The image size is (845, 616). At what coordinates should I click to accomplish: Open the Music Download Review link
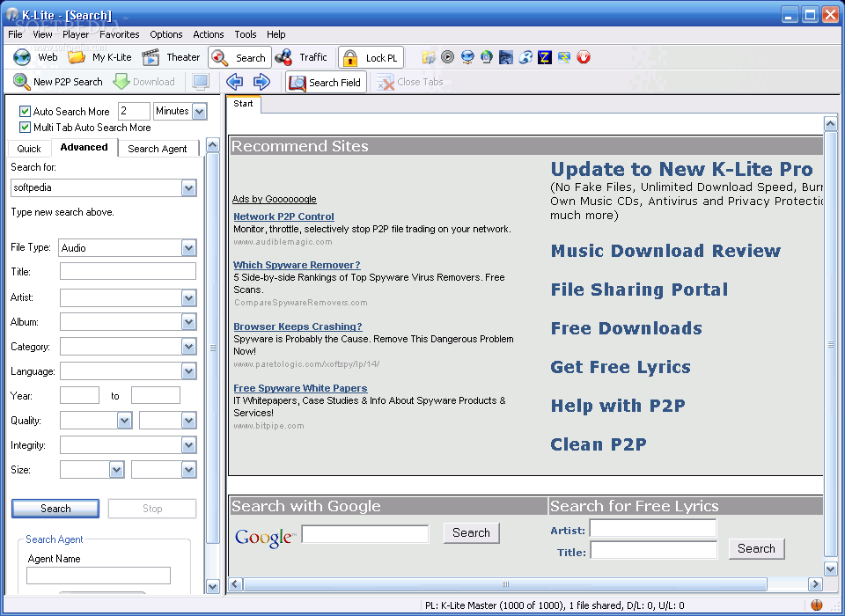[x=665, y=251]
